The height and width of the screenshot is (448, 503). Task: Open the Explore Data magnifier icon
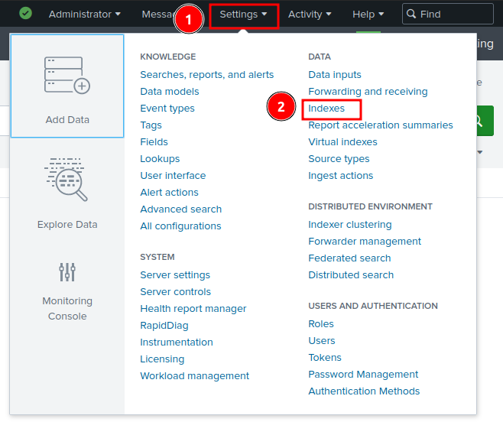click(x=67, y=180)
